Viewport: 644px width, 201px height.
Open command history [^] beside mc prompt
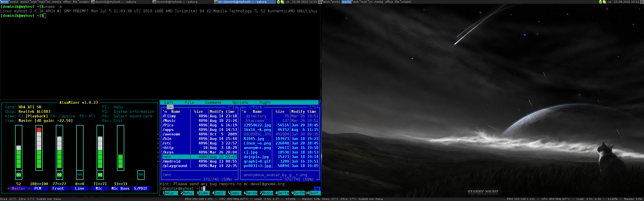point(317,188)
